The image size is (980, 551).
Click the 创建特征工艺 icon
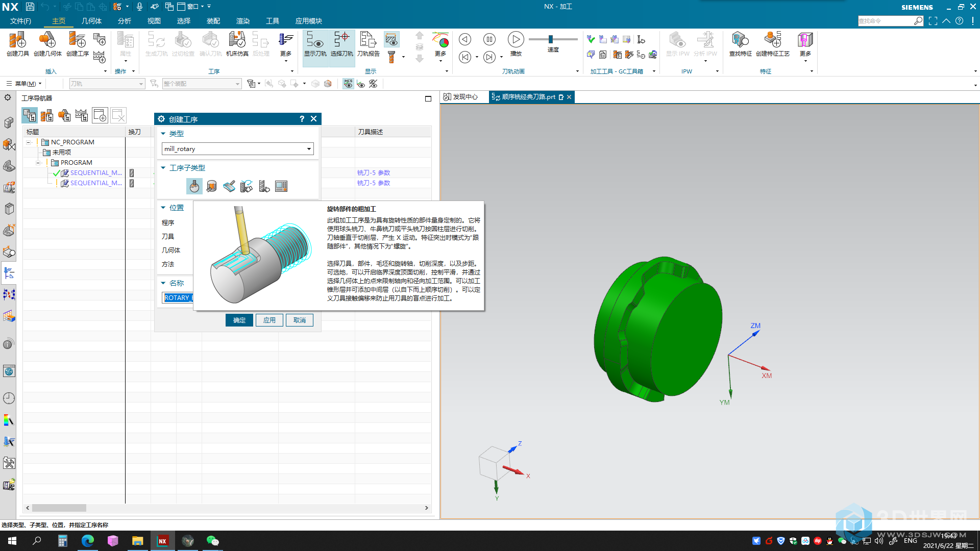[772, 43]
